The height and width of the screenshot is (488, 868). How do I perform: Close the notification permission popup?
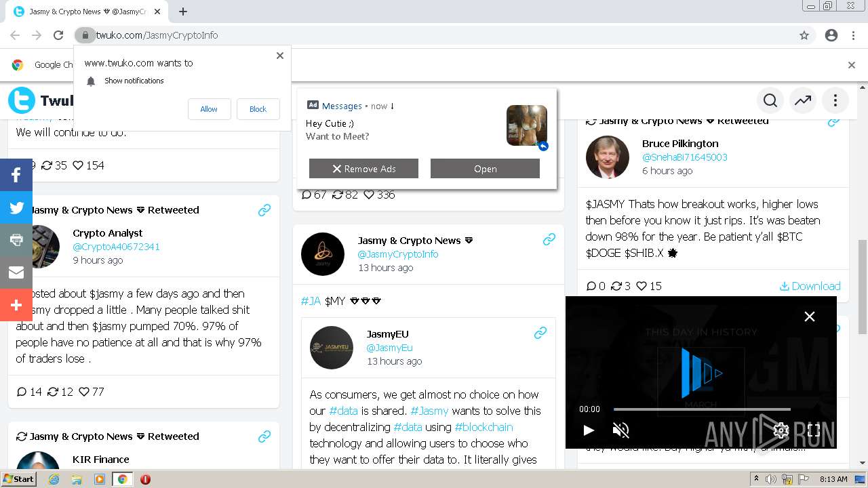click(280, 56)
